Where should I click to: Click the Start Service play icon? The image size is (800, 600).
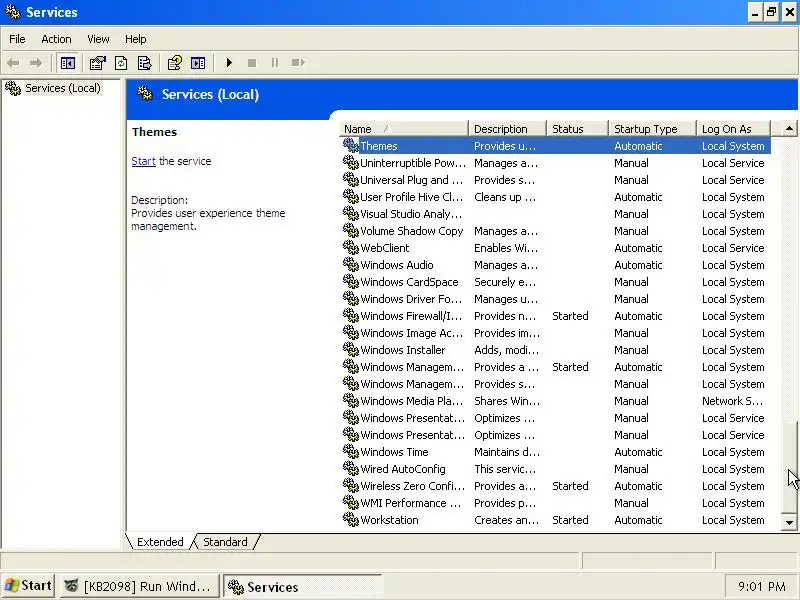point(229,63)
